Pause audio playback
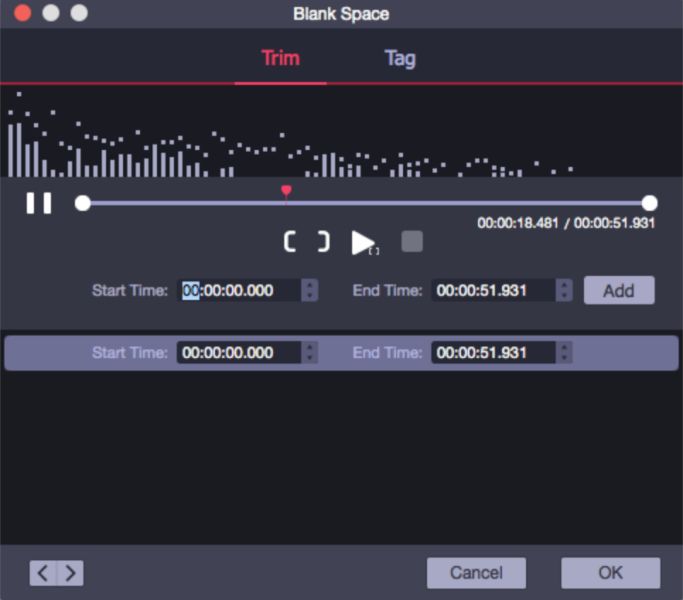The width and height of the screenshot is (683, 600). tap(39, 203)
